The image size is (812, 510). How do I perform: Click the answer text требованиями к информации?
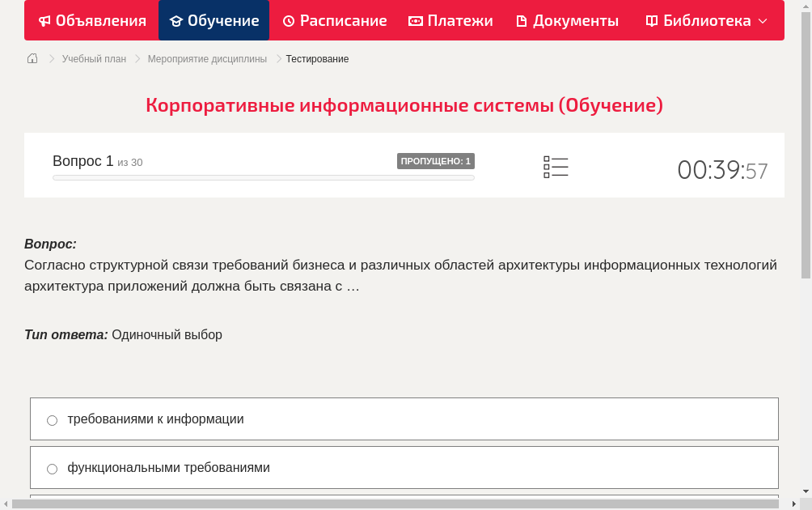[155, 419]
